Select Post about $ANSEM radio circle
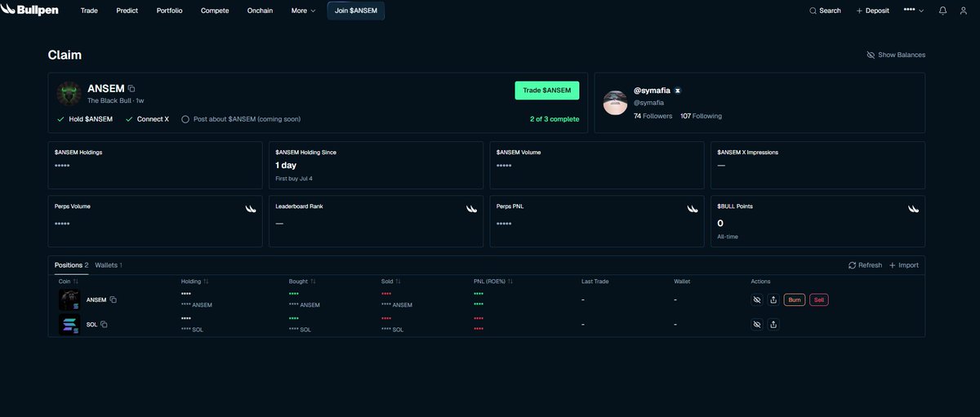The height and width of the screenshot is (417, 980). 185,119
